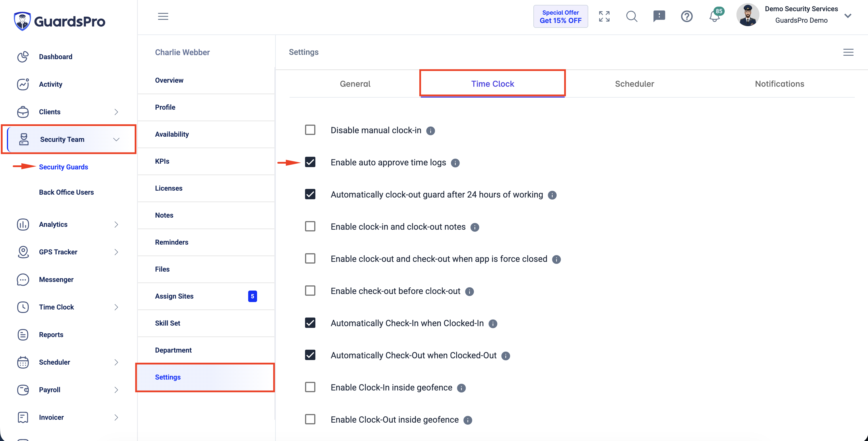Screen dimensions: 868x441
Task: Toggle the sidebar hamburger menu
Action: pos(163,16)
